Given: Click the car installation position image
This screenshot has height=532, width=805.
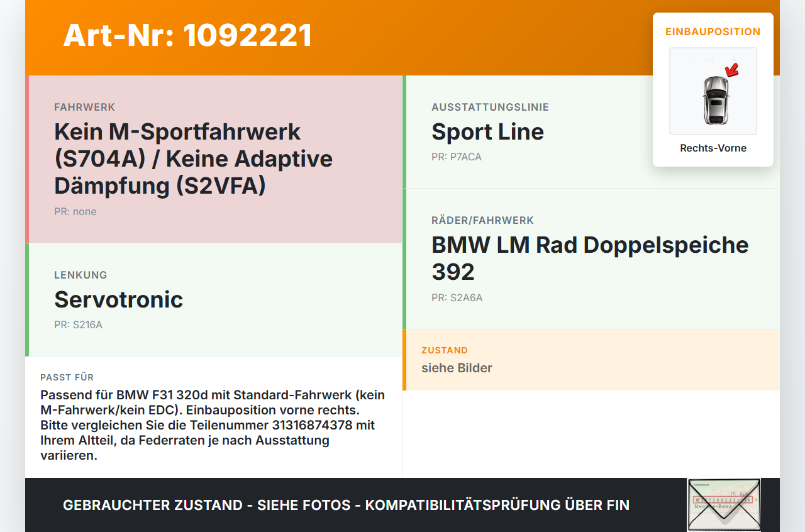Looking at the screenshot, I should [713, 91].
